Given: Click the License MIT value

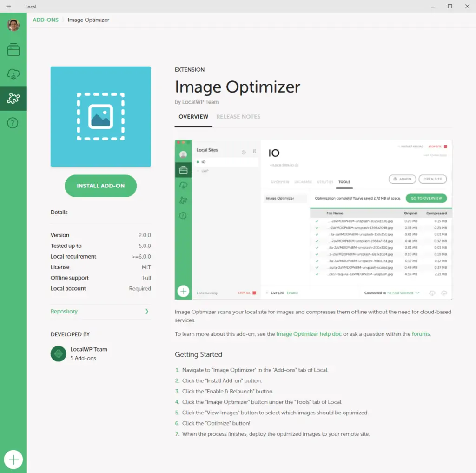Looking at the screenshot, I should click(x=146, y=267).
